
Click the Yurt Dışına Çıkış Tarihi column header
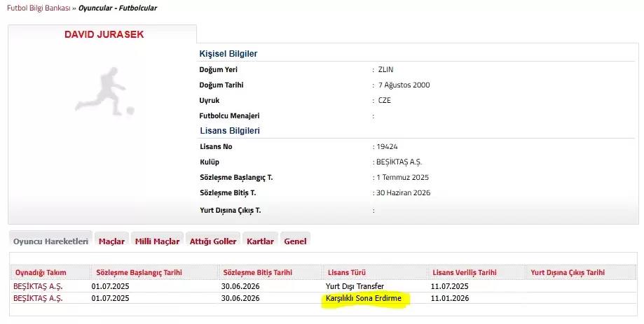coord(568,272)
